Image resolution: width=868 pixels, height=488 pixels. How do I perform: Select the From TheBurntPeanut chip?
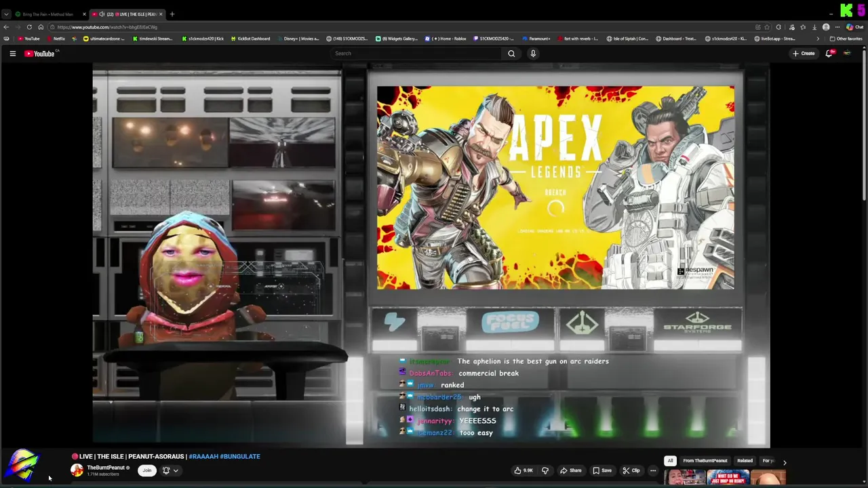coord(705,461)
